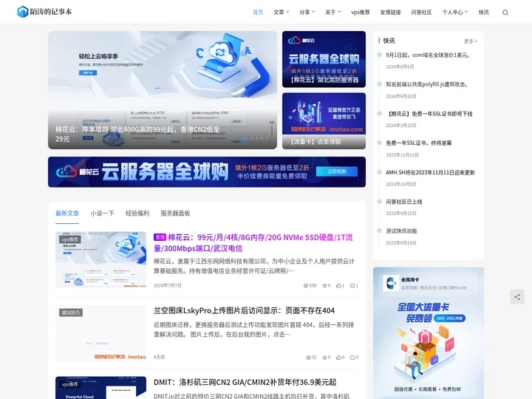The image size is (532, 399).
Task: Click 快讯 sidebar panel heading
Action: coord(389,41)
